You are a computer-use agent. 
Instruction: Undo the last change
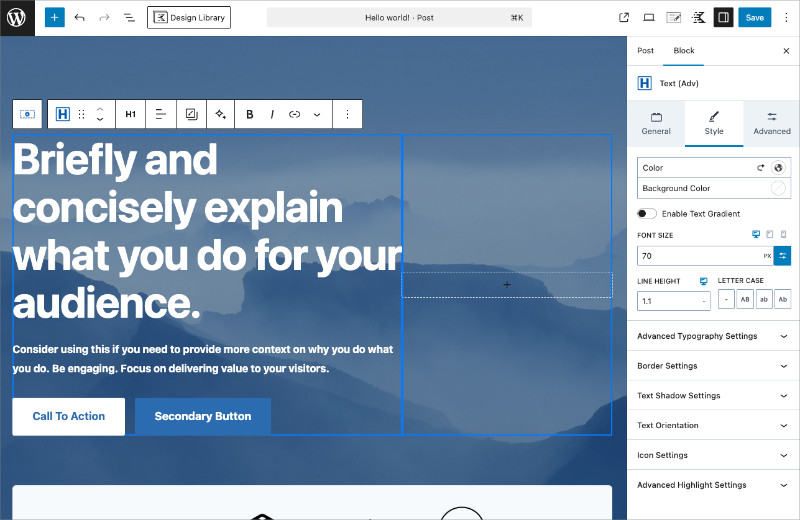80,17
